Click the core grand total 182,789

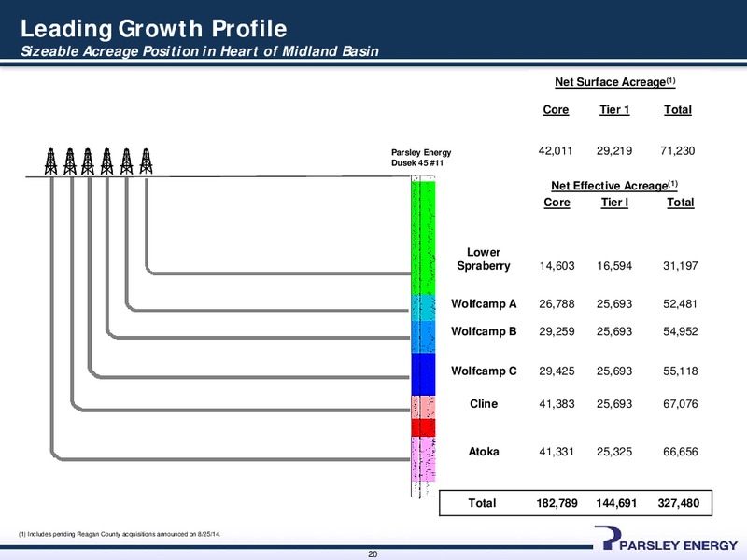point(557,503)
